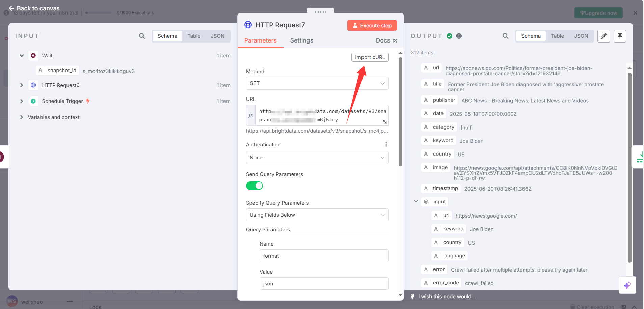Click the query parameter Value field

point(324,284)
